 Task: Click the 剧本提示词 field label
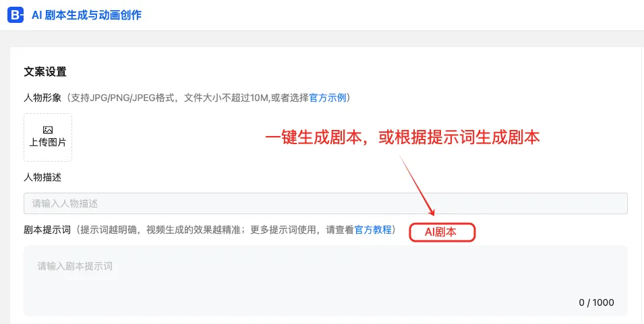point(47,230)
